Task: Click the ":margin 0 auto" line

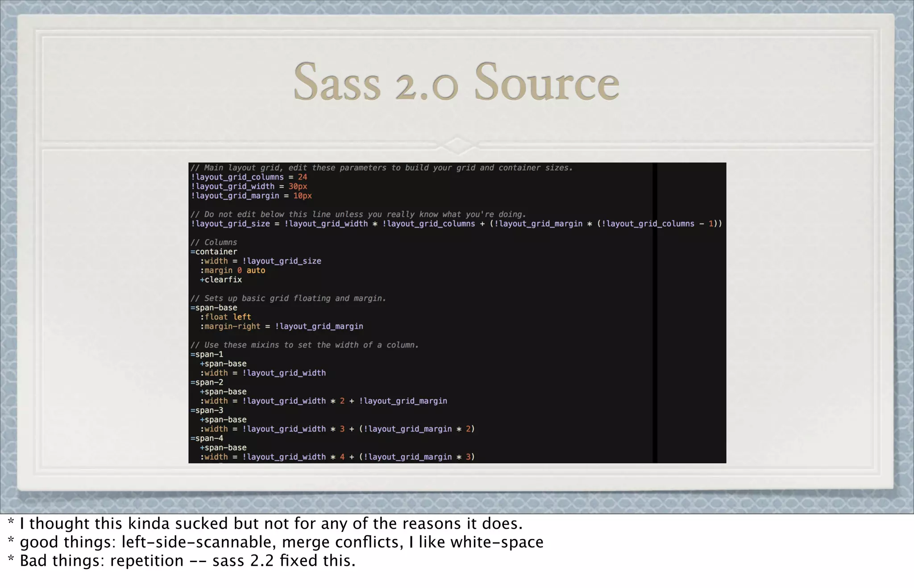Action: (233, 270)
